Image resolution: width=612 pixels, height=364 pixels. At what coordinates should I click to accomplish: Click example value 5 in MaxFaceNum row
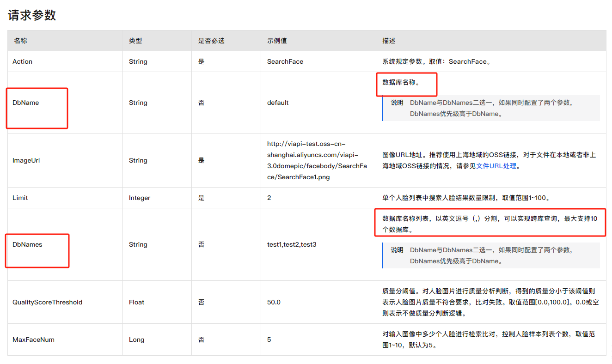click(269, 340)
